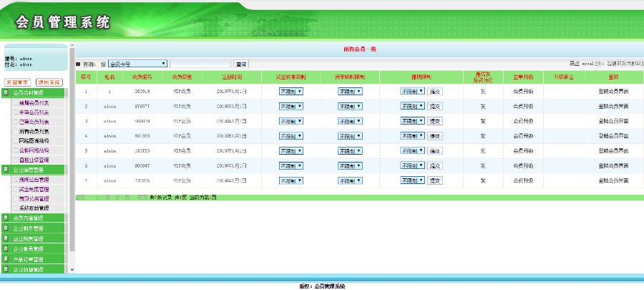The image size is (644, 290).
Task: Click 登陆会员界面 link in row 4
Action: click(x=613, y=135)
